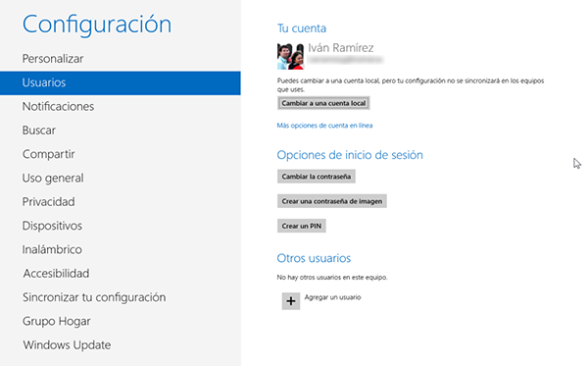
Task: Click the Cambiar la contraseña button
Action: coord(317,177)
